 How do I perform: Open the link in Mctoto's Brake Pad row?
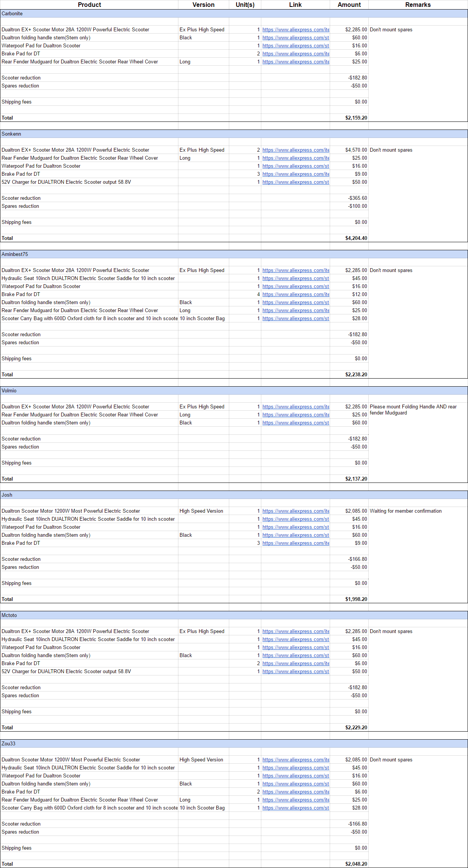(296, 664)
